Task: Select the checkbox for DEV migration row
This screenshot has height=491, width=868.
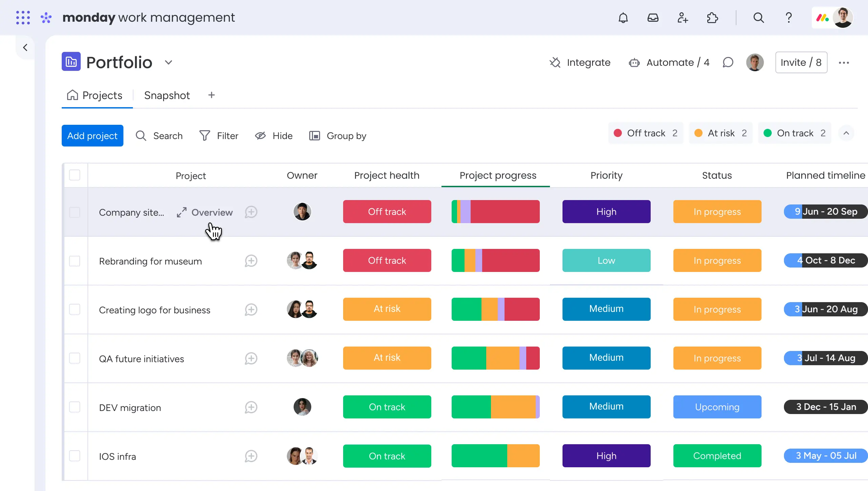Action: click(75, 407)
